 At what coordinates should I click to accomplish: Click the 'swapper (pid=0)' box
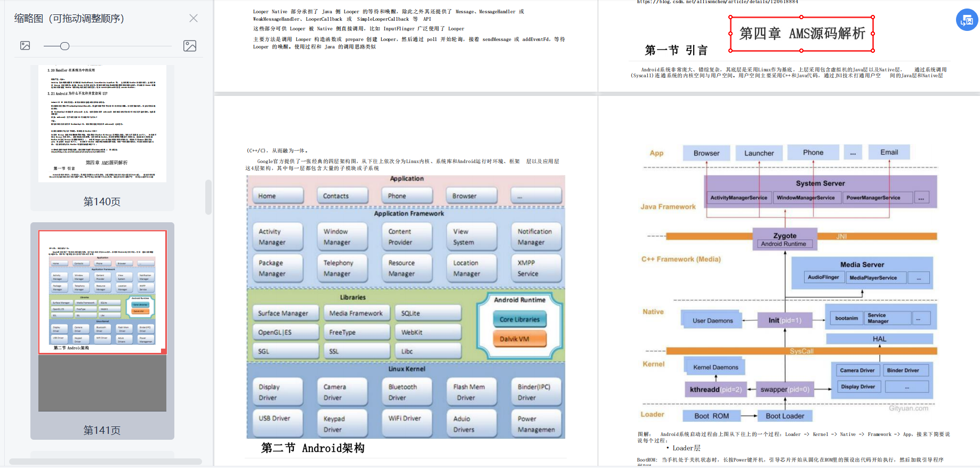point(785,390)
